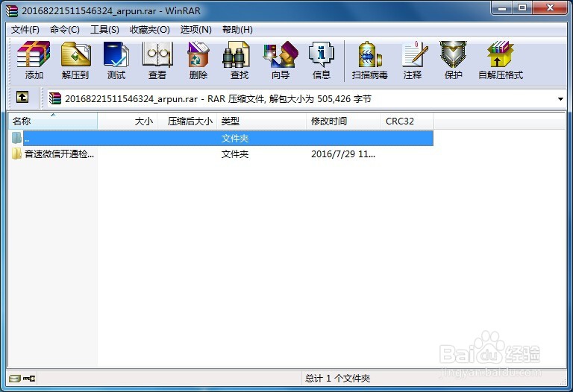The image size is (573, 392).
Task: Open the 工具(S) menu
Action: [x=104, y=30]
